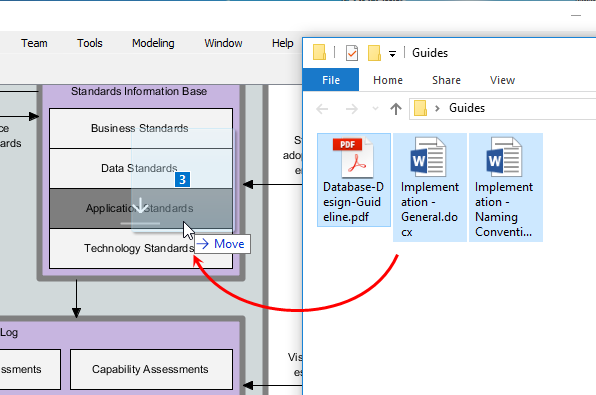Screen dimensions: 596x395
Task: Switch to the Home ribbon tab
Action: [x=388, y=80]
